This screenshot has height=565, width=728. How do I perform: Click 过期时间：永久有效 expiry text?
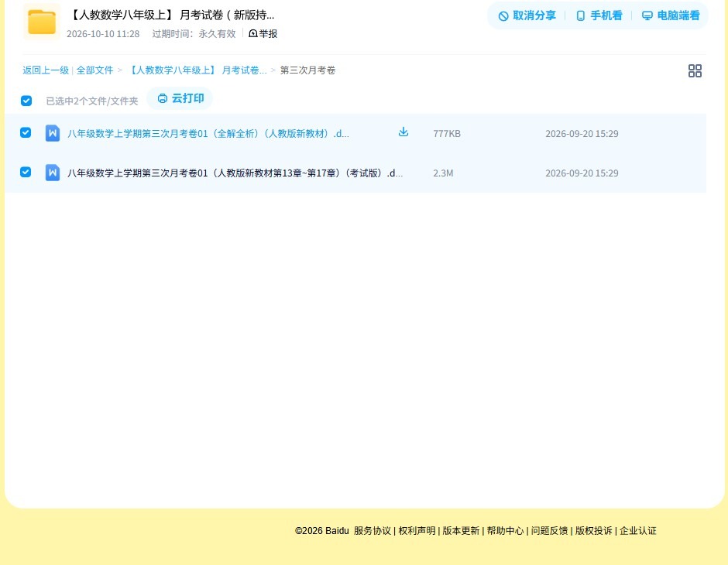tap(194, 34)
